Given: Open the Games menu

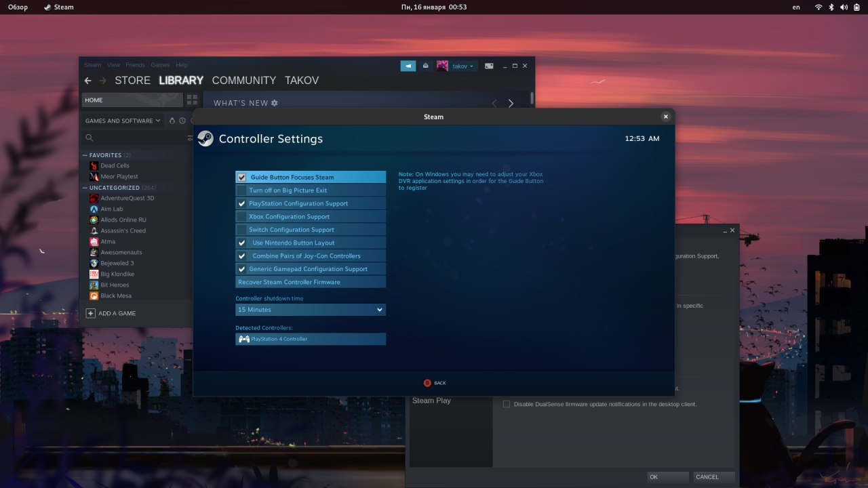Looking at the screenshot, I should (x=160, y=65).
